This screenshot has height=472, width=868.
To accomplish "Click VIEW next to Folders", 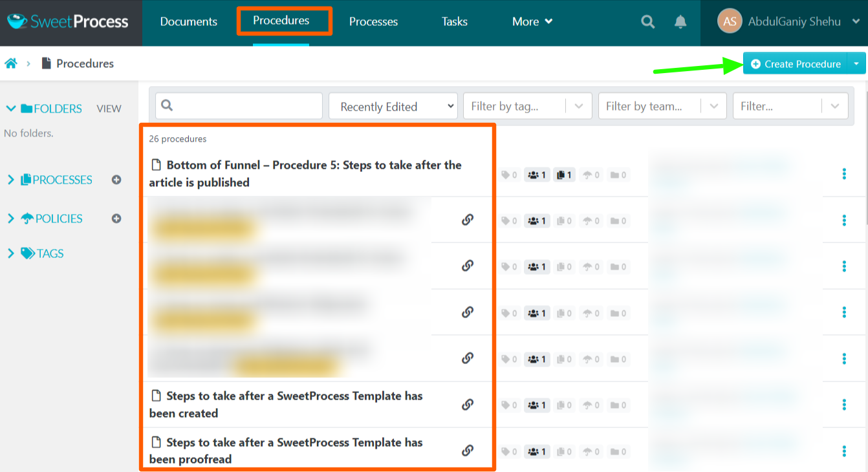I will pyautogui.click(x=109, y=109).
